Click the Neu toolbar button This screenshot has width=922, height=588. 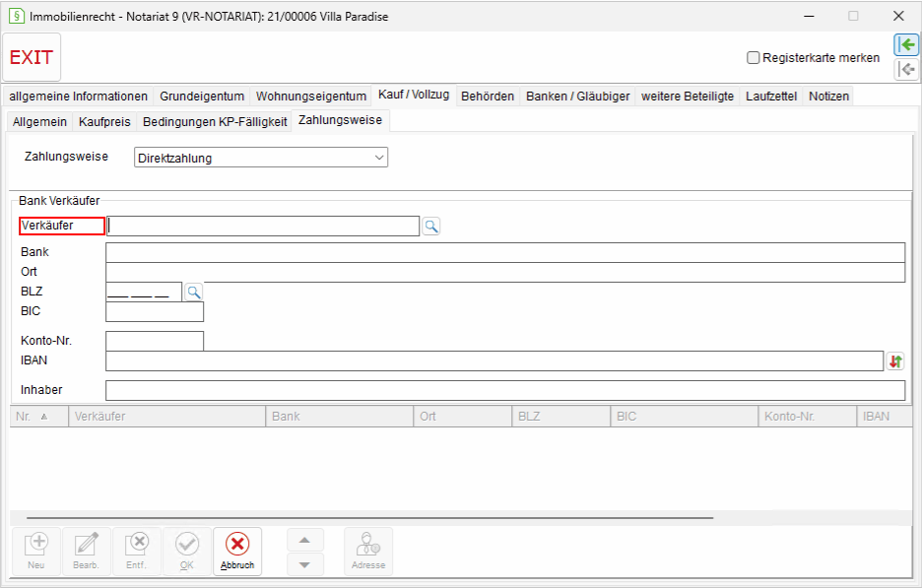point(36,551)
